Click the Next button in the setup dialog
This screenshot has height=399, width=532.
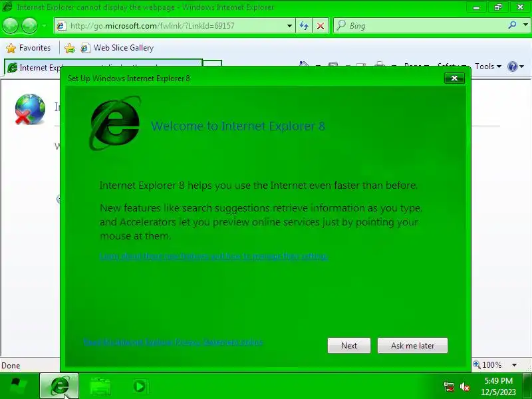tap(349, 345)
